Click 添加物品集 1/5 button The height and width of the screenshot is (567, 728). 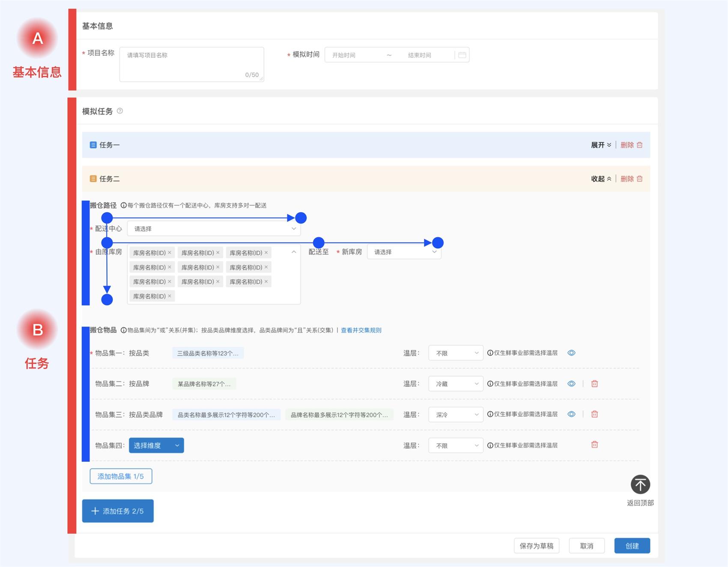[121, 476]
